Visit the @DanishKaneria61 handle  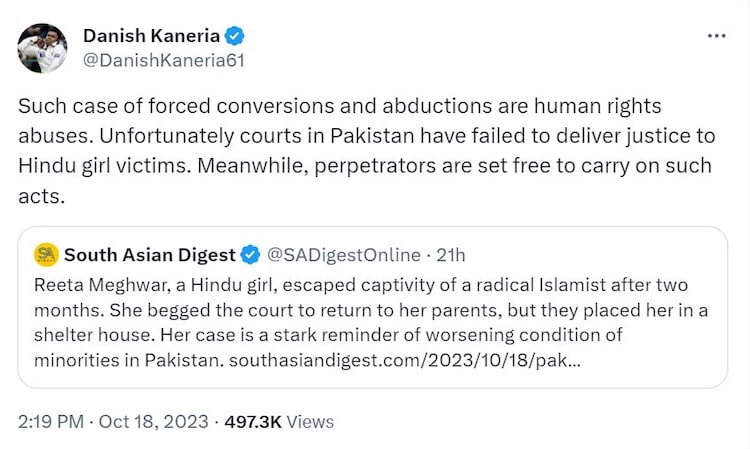click(163, 60)
